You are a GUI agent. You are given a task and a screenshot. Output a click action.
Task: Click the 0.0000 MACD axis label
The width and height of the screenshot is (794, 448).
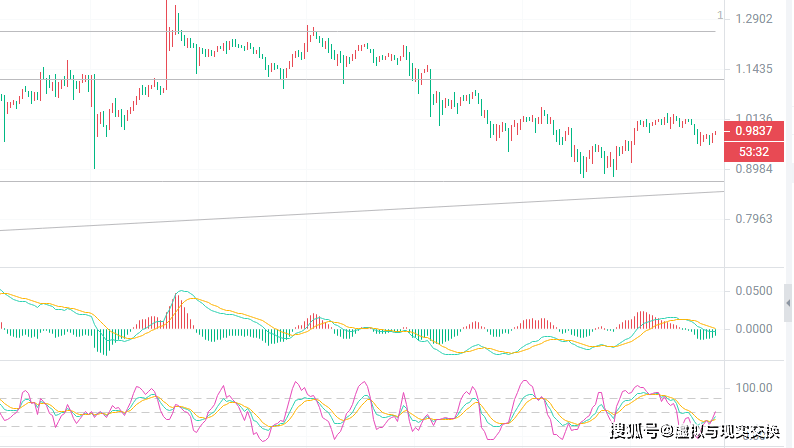[x=753, y=329]
